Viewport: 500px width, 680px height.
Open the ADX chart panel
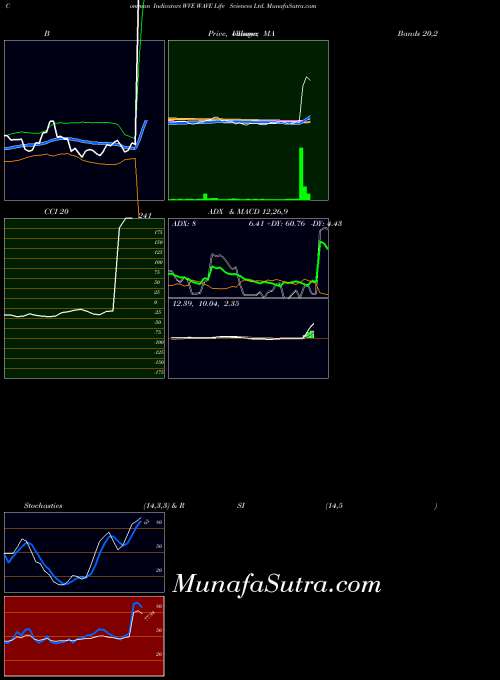tap(248, 258)
